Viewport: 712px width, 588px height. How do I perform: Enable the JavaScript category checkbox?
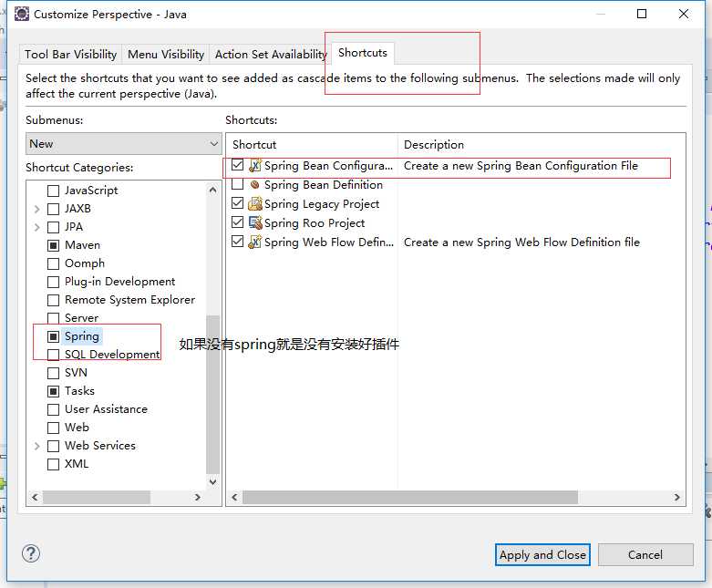(53, 191)
